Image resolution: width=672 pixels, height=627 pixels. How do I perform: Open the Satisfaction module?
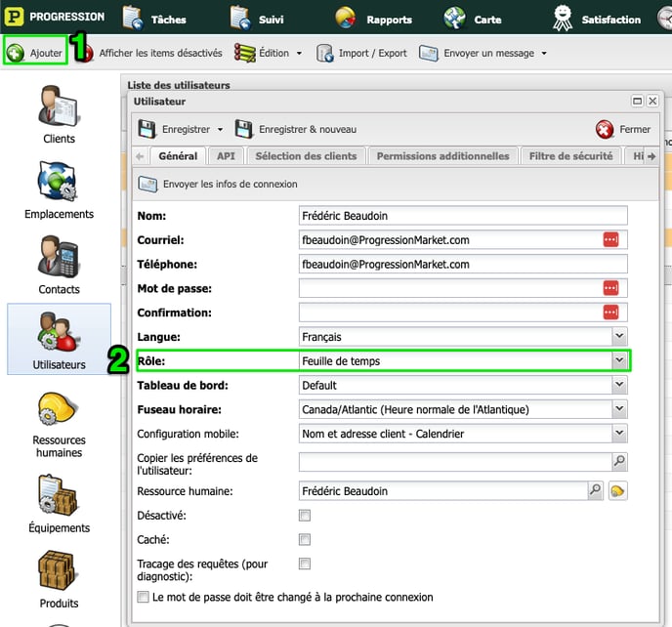[x=597, y=19]
